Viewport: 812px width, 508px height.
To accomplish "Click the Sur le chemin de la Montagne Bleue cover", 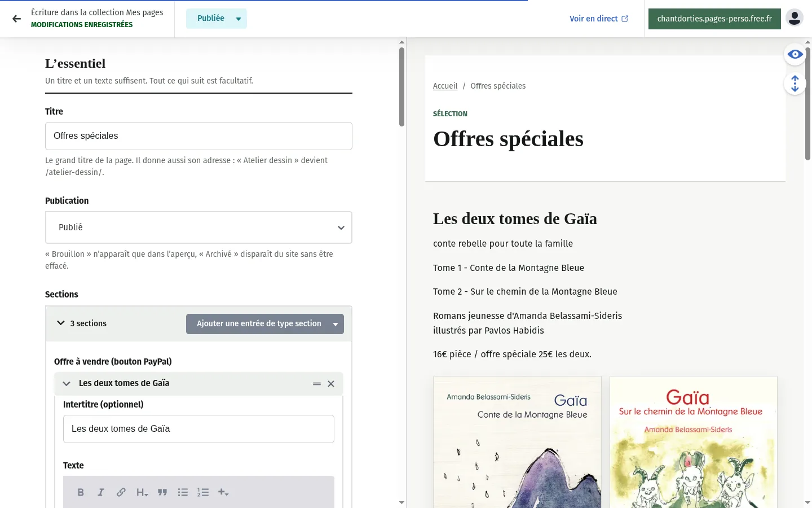I will click(694, 442).
